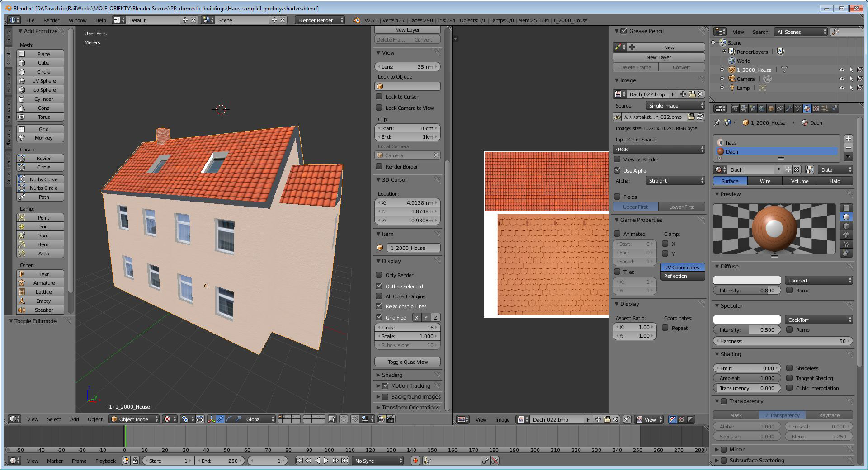Open the Blender Render engine dropdown
The width and height of the screenshot is (868, 470).
click(320, 20)
